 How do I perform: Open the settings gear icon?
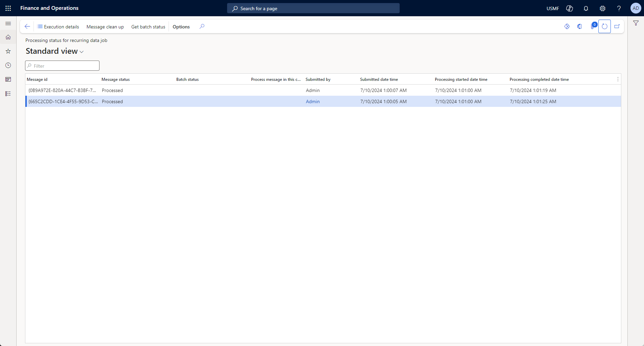[x=602, y=8]
